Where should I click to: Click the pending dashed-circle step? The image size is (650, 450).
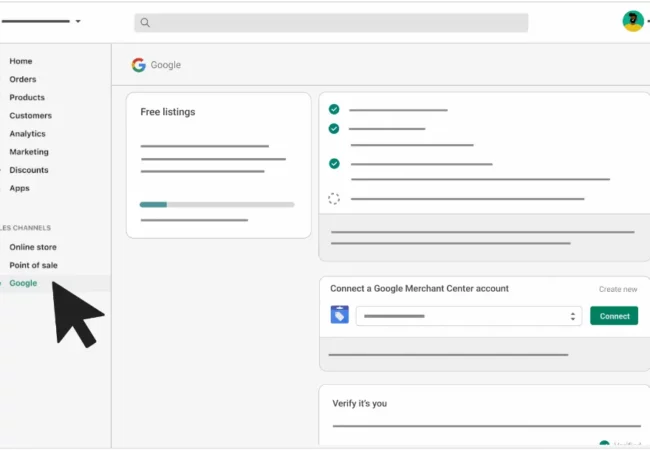click(x=334, y=198)
